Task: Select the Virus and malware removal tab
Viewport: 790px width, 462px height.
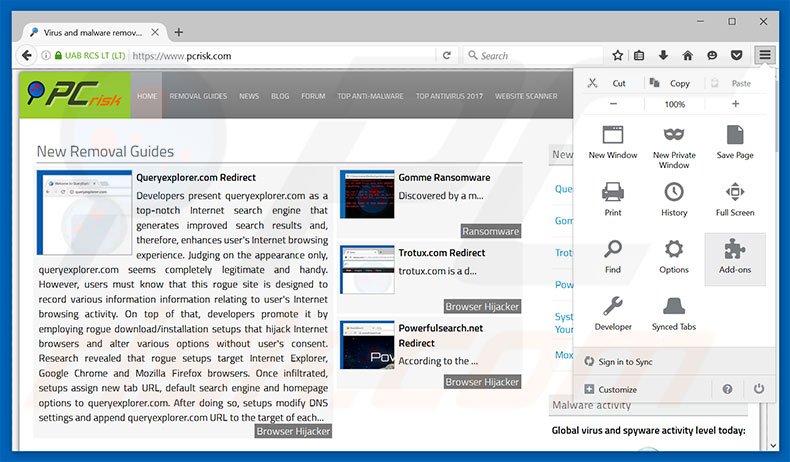Action: (x=93, y=32)
